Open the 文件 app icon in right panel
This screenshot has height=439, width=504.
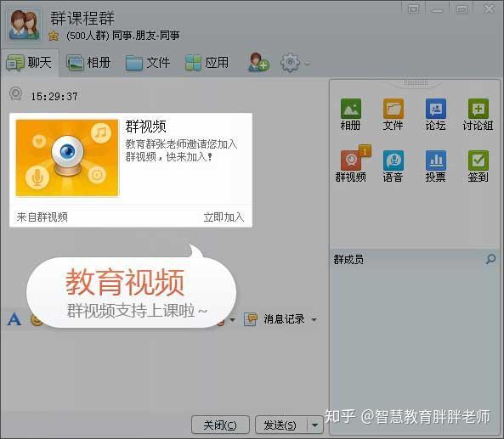click(394, 115)
